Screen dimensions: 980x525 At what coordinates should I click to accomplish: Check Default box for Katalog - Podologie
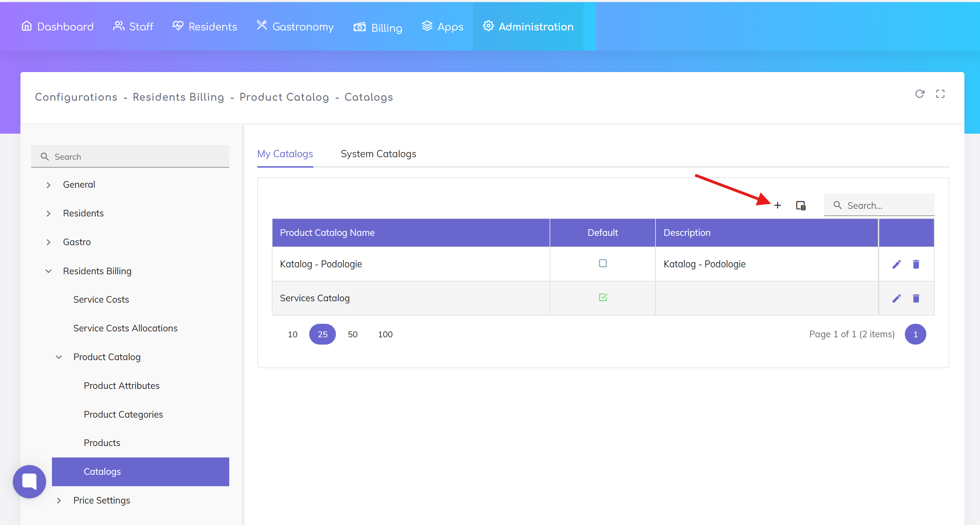603,263
